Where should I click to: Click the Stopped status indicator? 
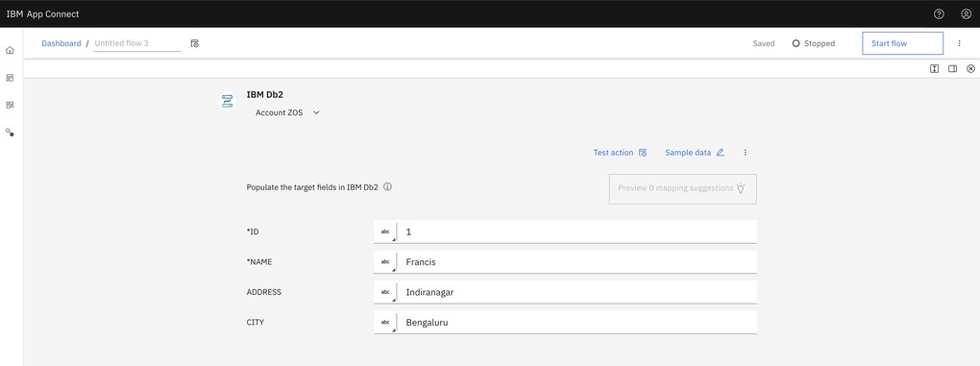coord(814,44)
